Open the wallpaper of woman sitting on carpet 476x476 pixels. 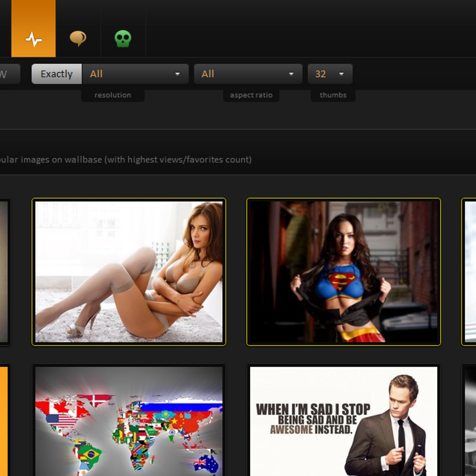(x=129, y=272)
